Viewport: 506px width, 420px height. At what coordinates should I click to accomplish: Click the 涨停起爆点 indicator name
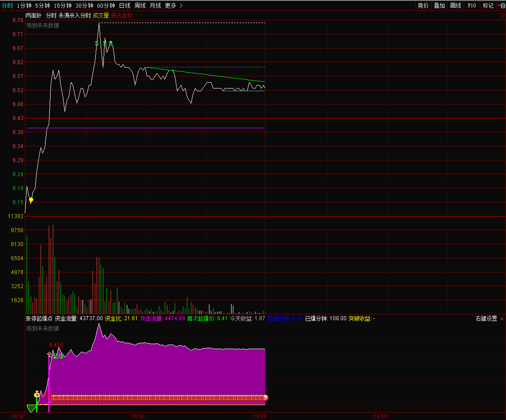coord(39,319)
